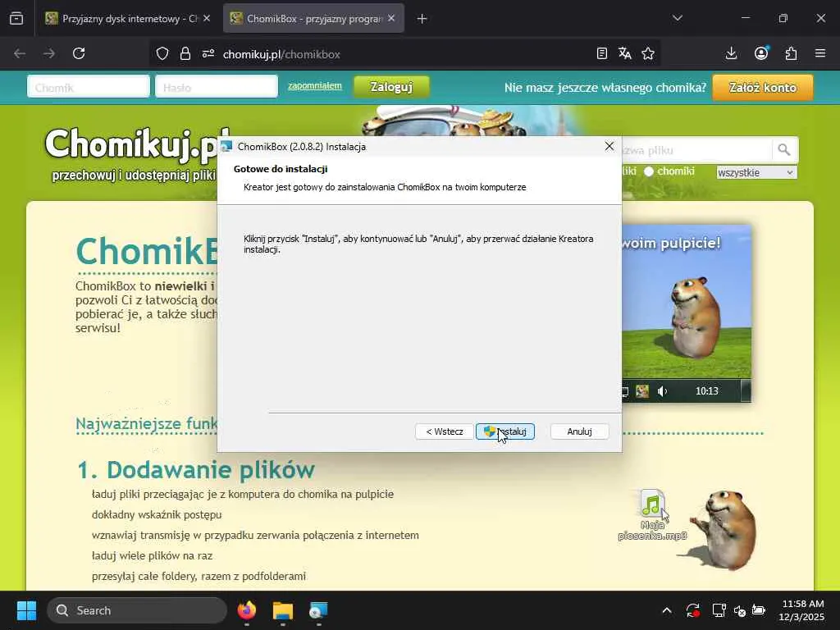Select the chomiki radio button

649,171
